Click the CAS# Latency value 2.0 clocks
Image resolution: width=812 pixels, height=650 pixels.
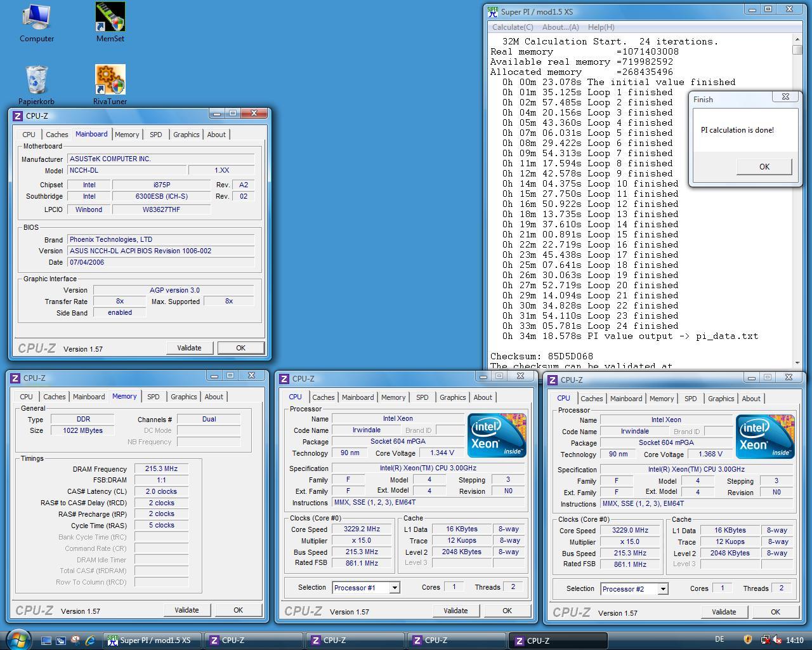point(161,492)
